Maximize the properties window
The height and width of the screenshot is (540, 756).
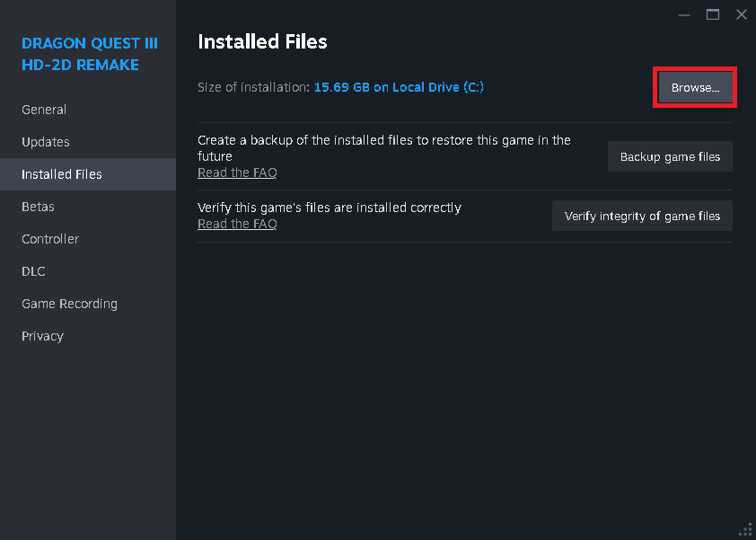tap(713, 14)
